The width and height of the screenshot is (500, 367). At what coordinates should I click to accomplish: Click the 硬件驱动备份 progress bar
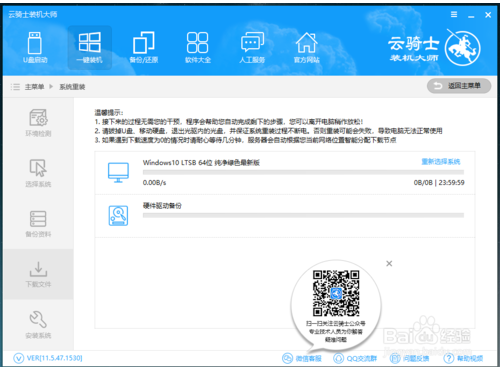(x=303, y=215)
